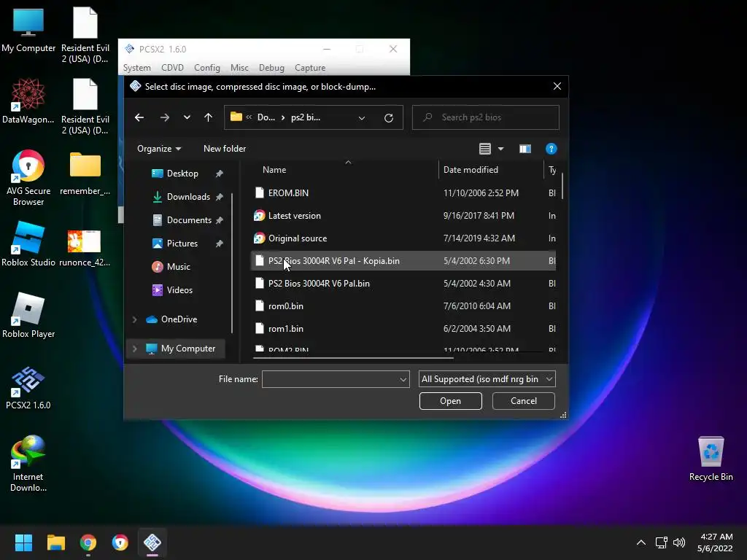Select My Computer in the navigation pane
Image resolution: width=747 pixels, height=560 pixels.
coord(188,349)
